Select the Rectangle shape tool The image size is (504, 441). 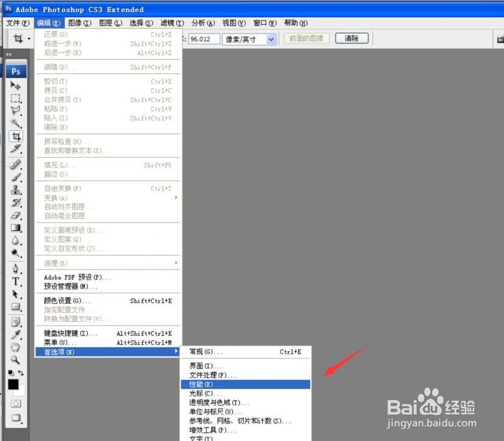pyautogui.click(x=15, y=307)
